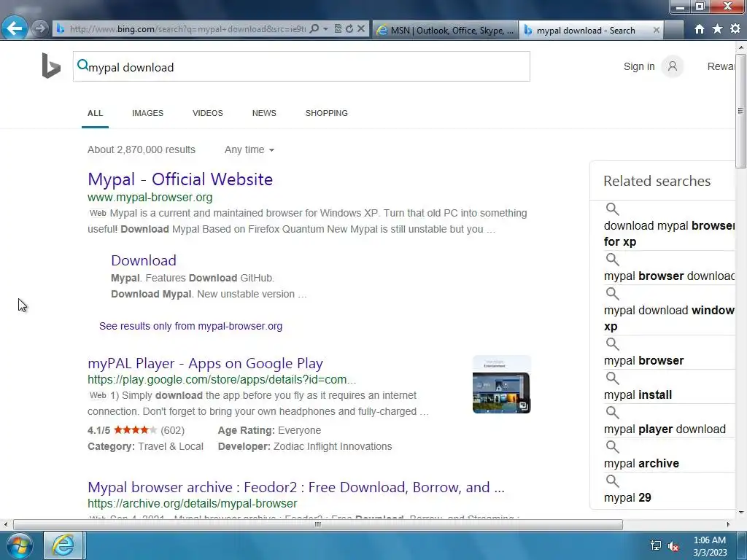
Task: Select related search mypal browser download
Action: [x=668, y=276]
